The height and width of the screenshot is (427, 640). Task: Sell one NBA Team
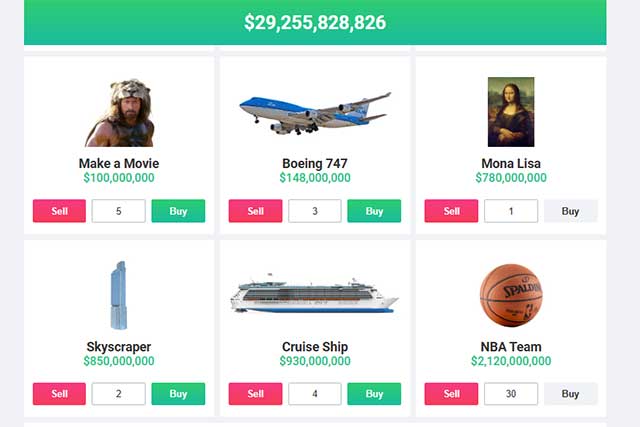tap(451, 394)
